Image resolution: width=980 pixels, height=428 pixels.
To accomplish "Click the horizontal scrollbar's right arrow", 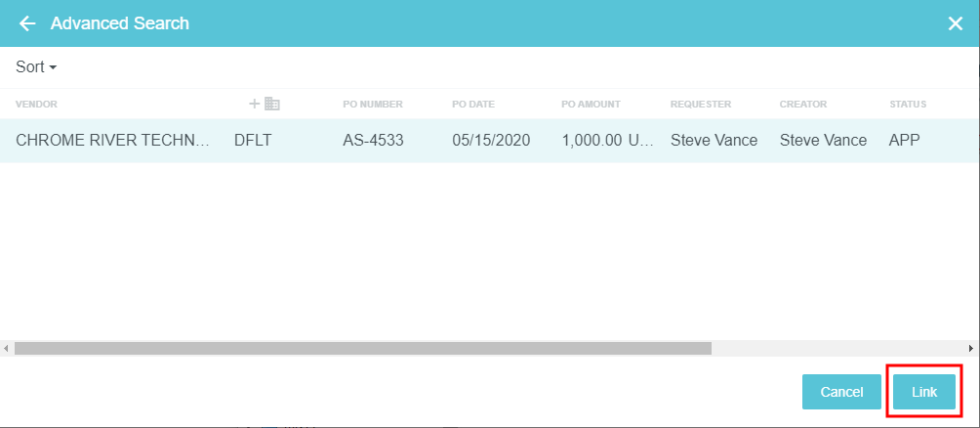I will tap(972, 348).
